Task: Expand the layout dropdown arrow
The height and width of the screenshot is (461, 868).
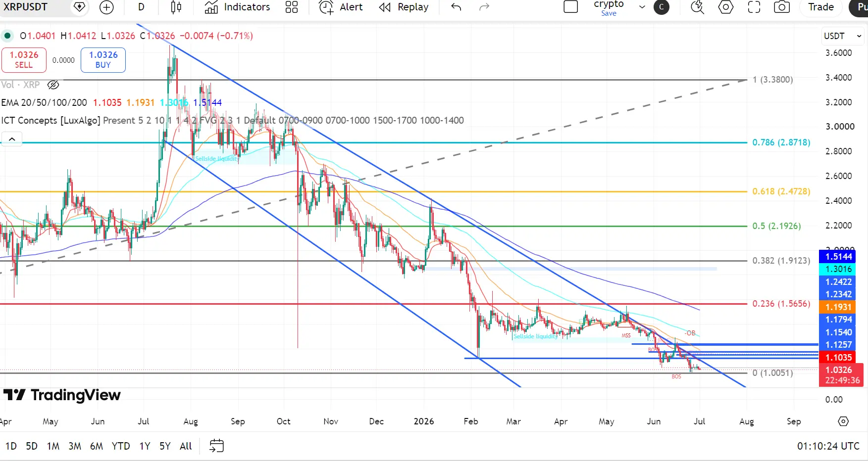Action: click(642, 7)
